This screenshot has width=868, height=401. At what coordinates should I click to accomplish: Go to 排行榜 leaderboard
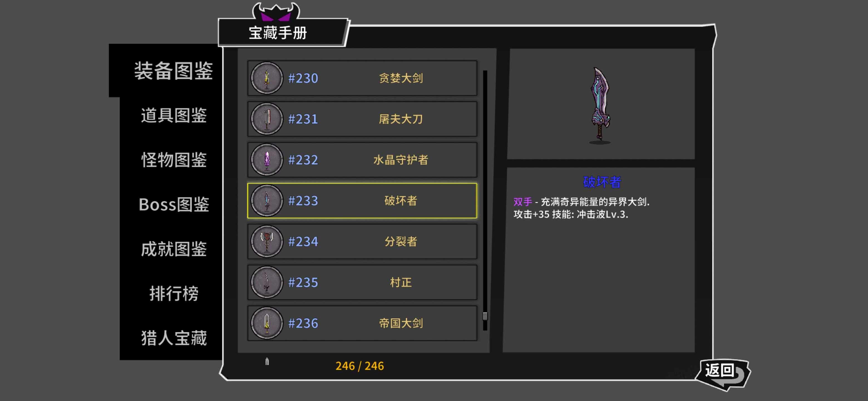coord(174,294)
